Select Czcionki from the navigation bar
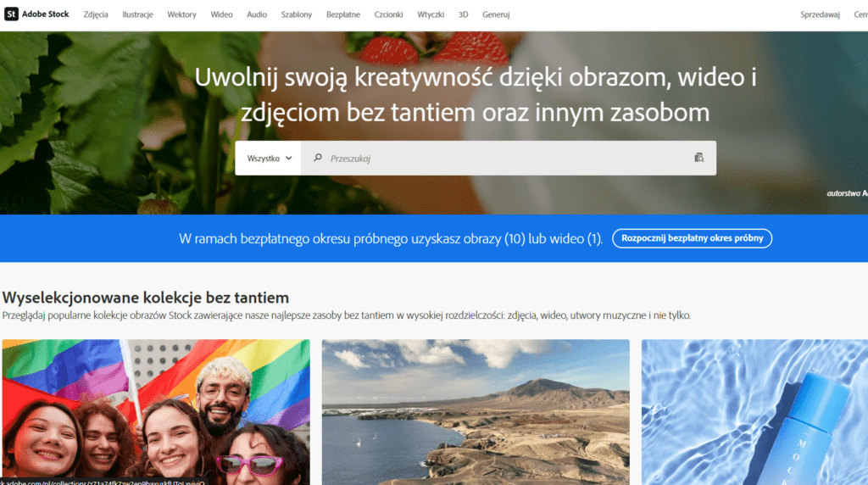Viewport: 868px width, 485px height. click(x=389, y=15)
